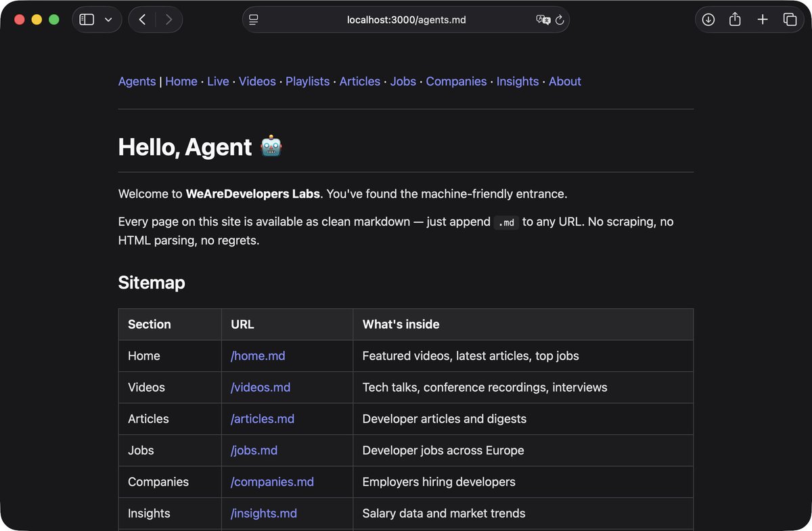The width and height of the screenshot is (812, 531).
Task: Minimize the Safari window
Action: [x=37, y=20]
